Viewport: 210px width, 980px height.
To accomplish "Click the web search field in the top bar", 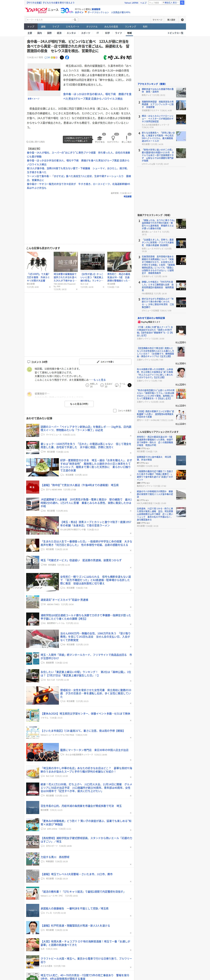I will click(155, 3).
